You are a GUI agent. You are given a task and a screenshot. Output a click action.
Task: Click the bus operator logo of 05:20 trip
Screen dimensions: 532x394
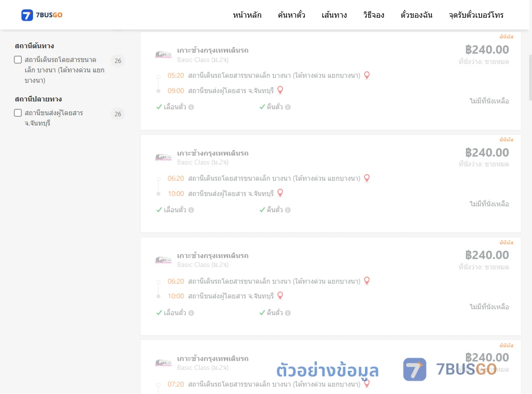pyautogui.click(x=163, y=54)
